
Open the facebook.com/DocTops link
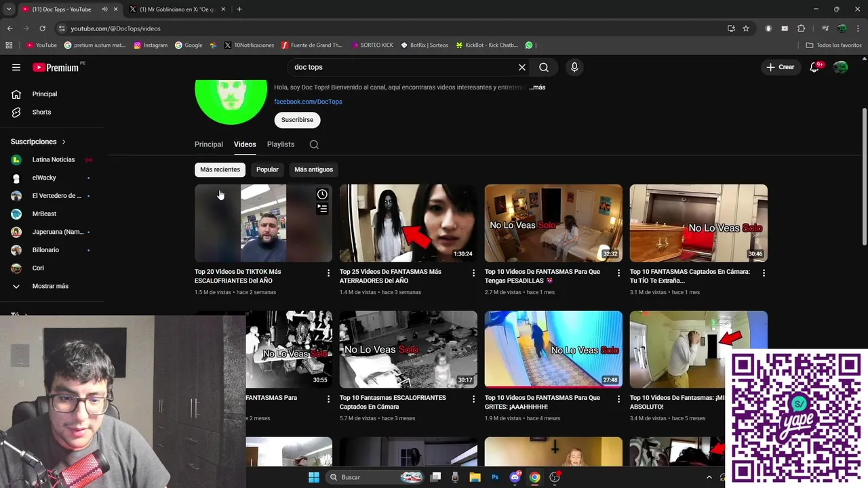(308, 102)
